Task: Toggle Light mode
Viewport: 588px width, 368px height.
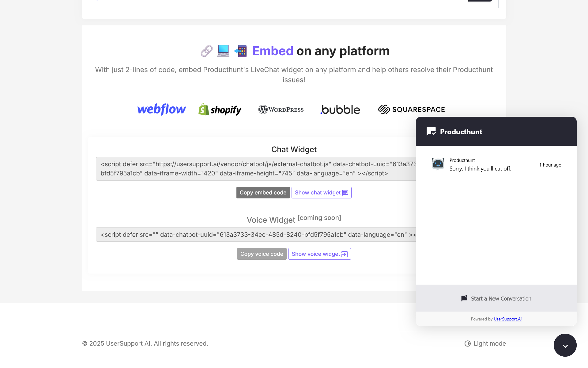Action: [x=485, y=343]
